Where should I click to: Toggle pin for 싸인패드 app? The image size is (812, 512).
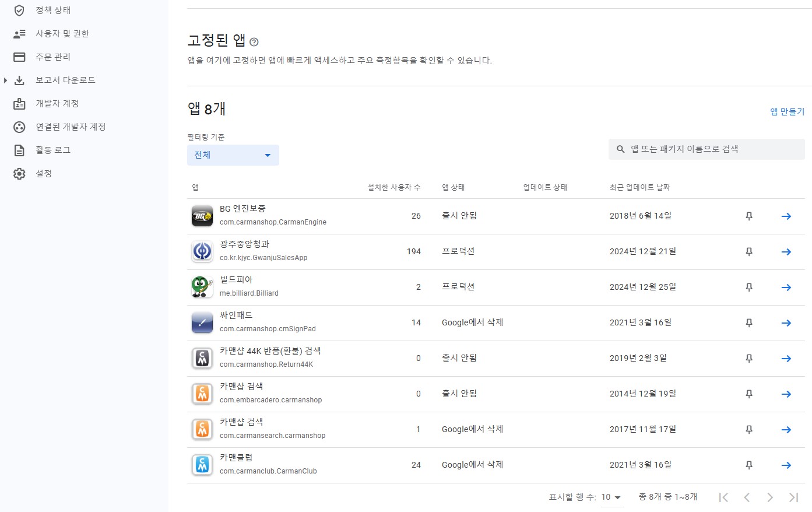coord(749,323)
